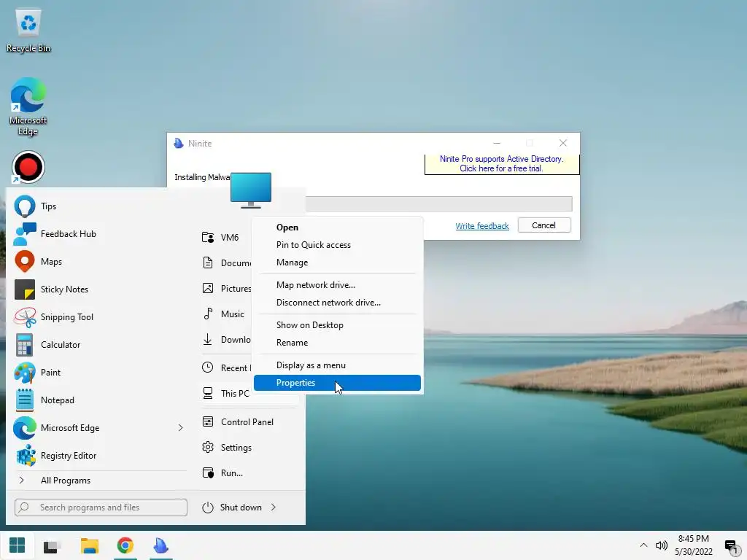Close the Ninite window
747x560 pixels.
[x=563, y=144]
